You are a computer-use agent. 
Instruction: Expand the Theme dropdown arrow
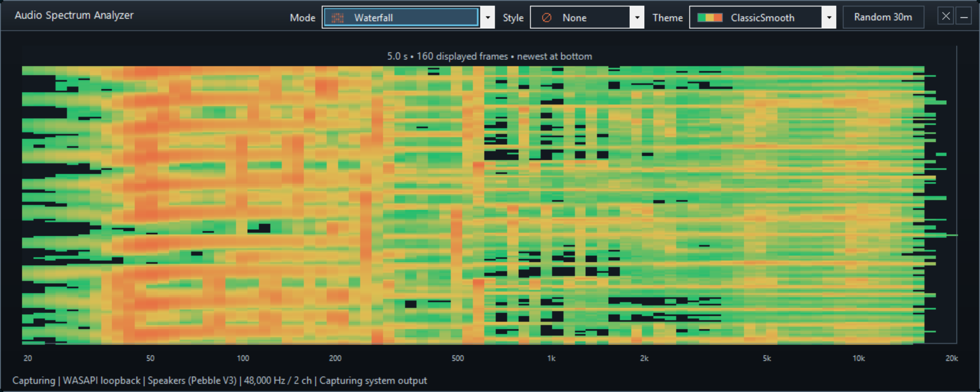829,17
